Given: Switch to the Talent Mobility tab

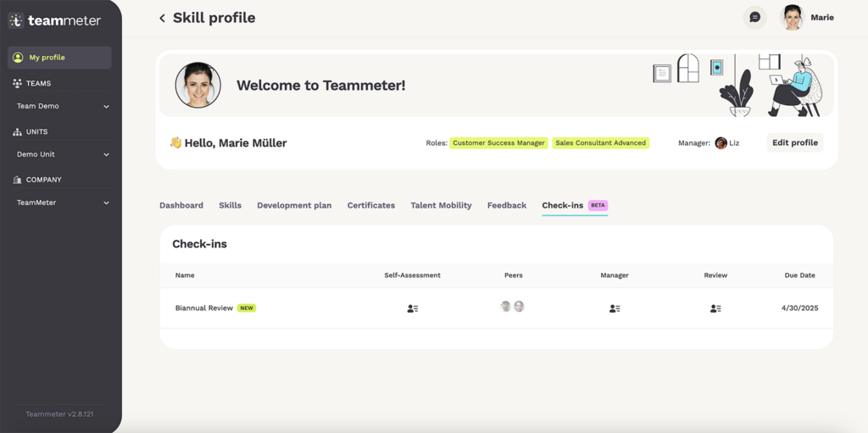Looking at the screenshot, I should [x=441, y=205].
